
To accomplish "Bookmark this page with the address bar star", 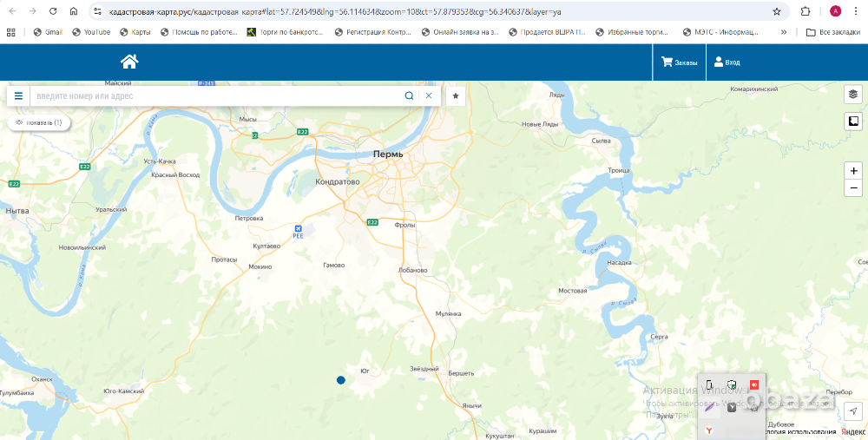I will coord(777,12).
